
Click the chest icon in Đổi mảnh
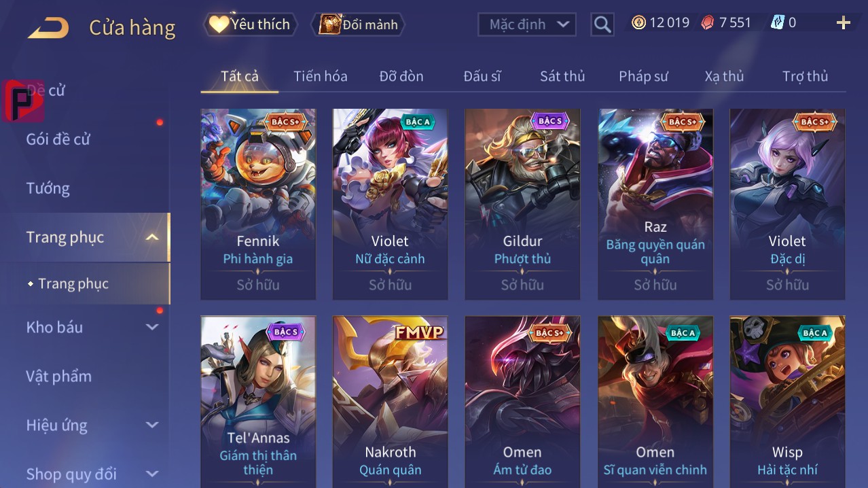click(329, 24)
